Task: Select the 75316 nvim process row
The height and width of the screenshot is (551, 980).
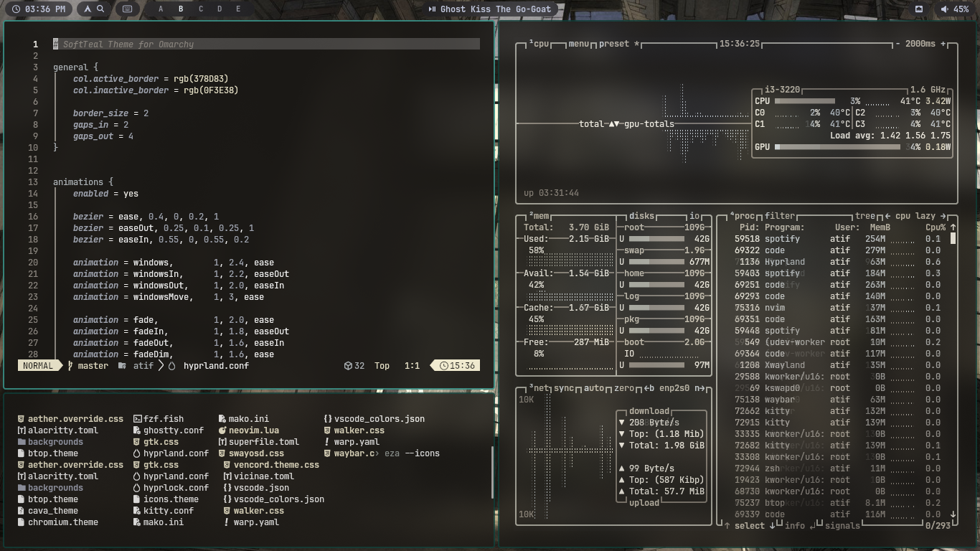Action: coord(837,308)
